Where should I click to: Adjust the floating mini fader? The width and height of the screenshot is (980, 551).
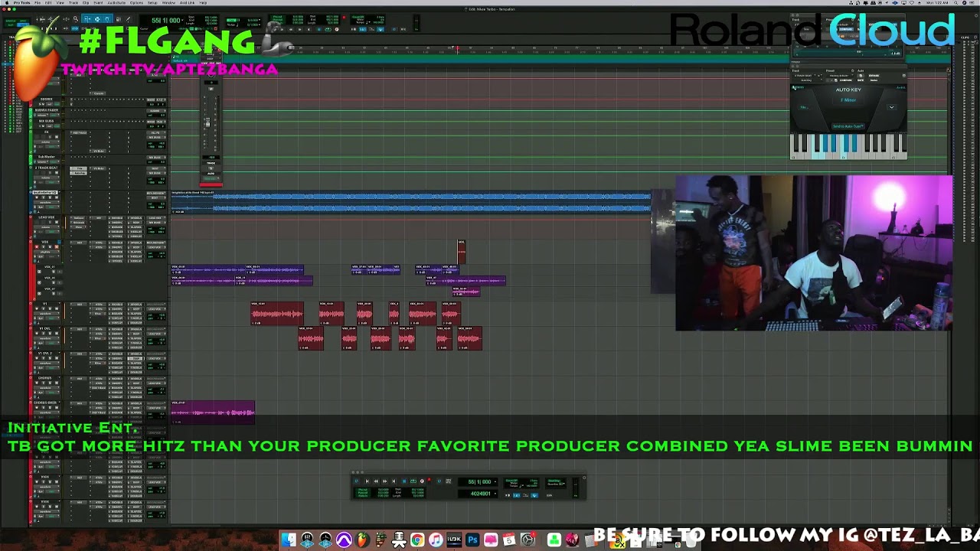207,122
